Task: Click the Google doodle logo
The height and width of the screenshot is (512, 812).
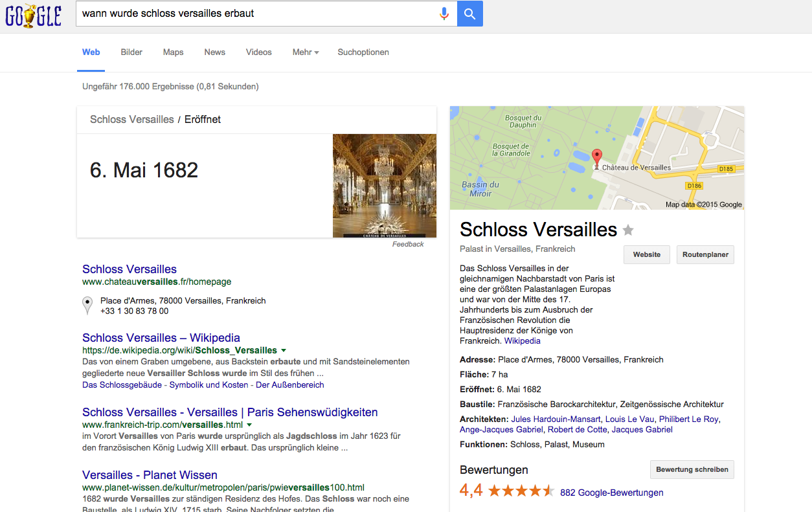Action: (x=34, y=14)
